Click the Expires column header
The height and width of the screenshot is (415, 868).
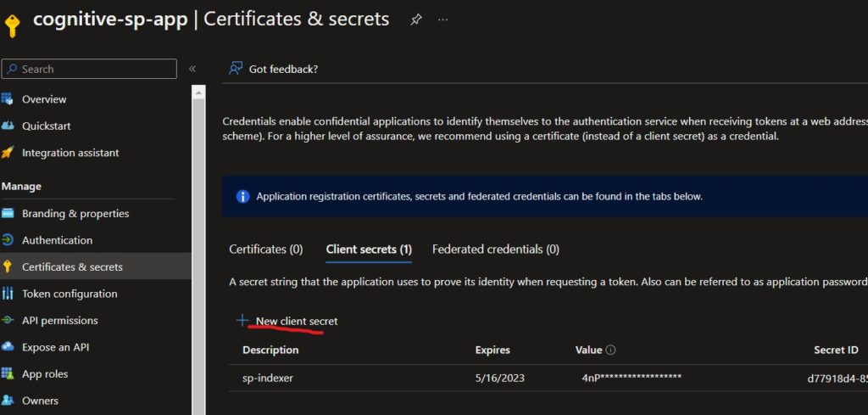coord(492,350)
